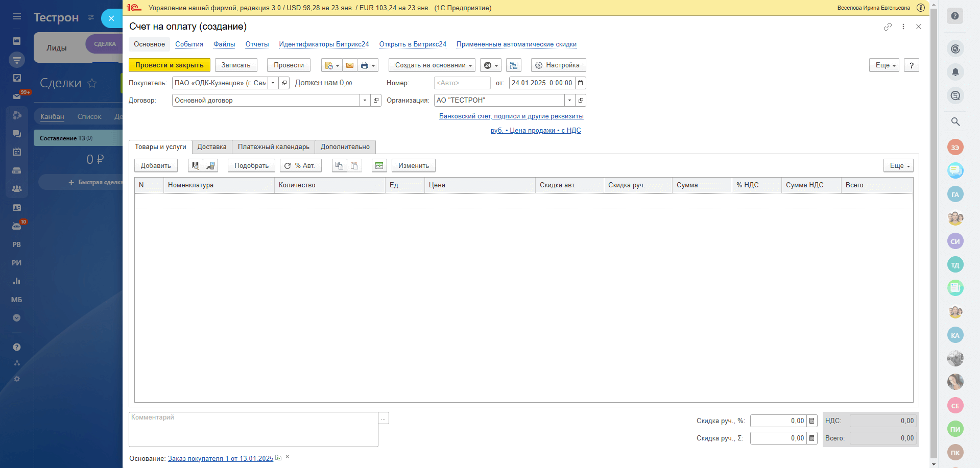Viewport: 980px width, 468px height.
Task: Expand the Организация dropdown list
Action: click(x=569, y=101)
